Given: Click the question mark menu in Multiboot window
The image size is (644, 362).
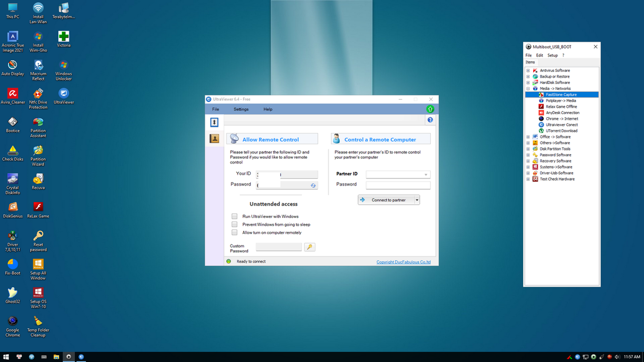Looking at the screenshot, I should pos(563,55).
